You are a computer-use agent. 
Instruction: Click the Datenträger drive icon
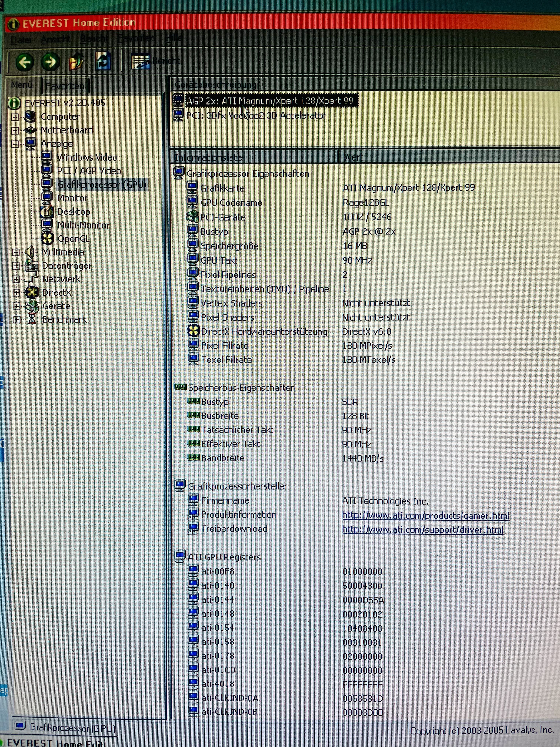[32, 265]
